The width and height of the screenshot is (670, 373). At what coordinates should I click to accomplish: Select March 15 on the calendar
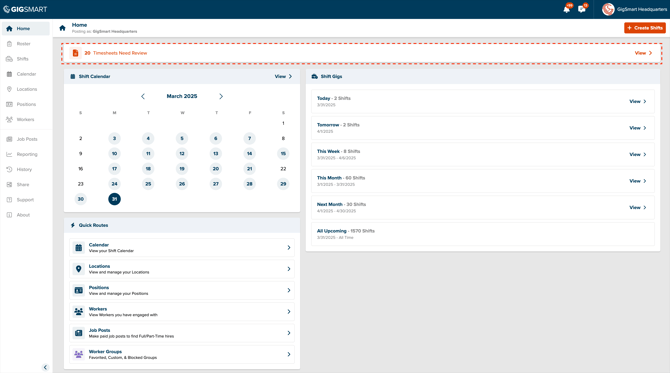(283, 153)
